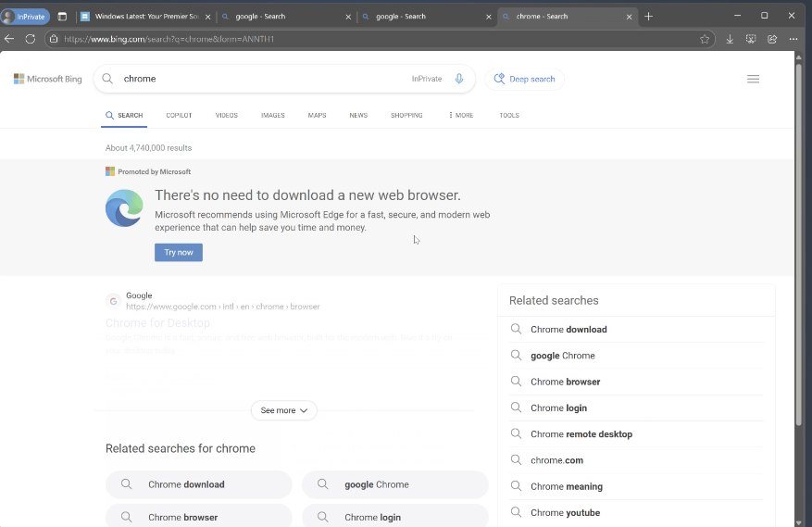Click the google.com result URL

coord(223,307)
